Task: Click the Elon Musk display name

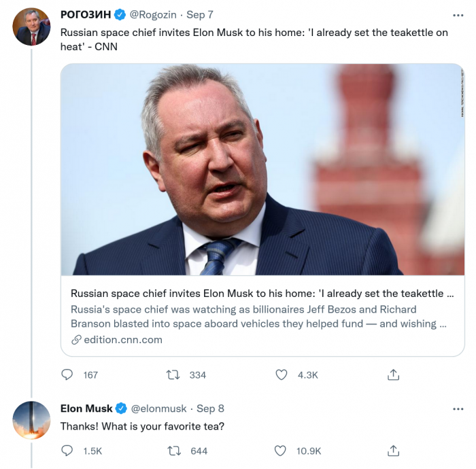Action: (86, 409)
